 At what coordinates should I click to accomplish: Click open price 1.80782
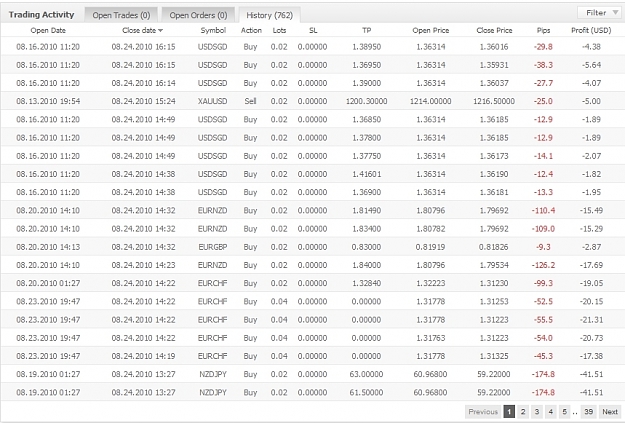[x=430, y=229]
